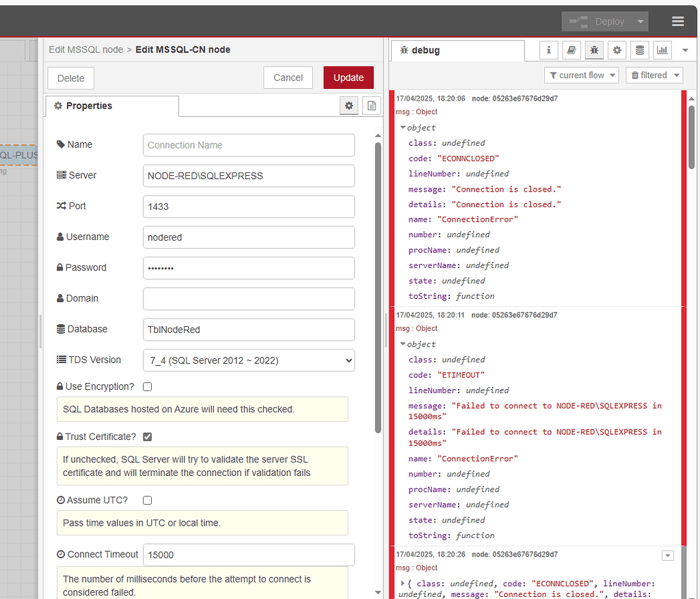Open the dashboard sidebar panel
The height and width of the screenshot is (599, 700).
[662, 50]
